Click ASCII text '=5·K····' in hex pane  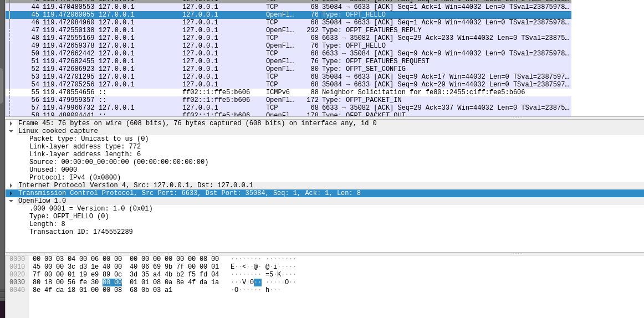tap(280, 274)
